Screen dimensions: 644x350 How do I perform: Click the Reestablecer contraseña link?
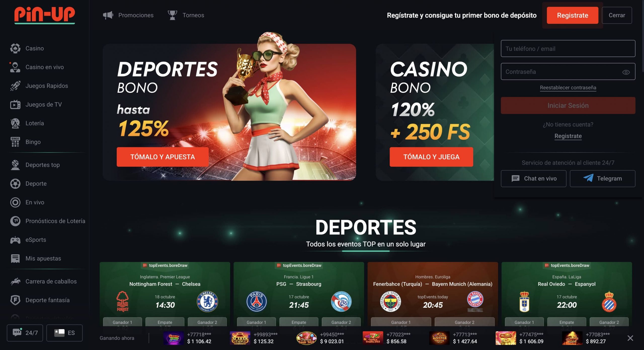(568, 87)
